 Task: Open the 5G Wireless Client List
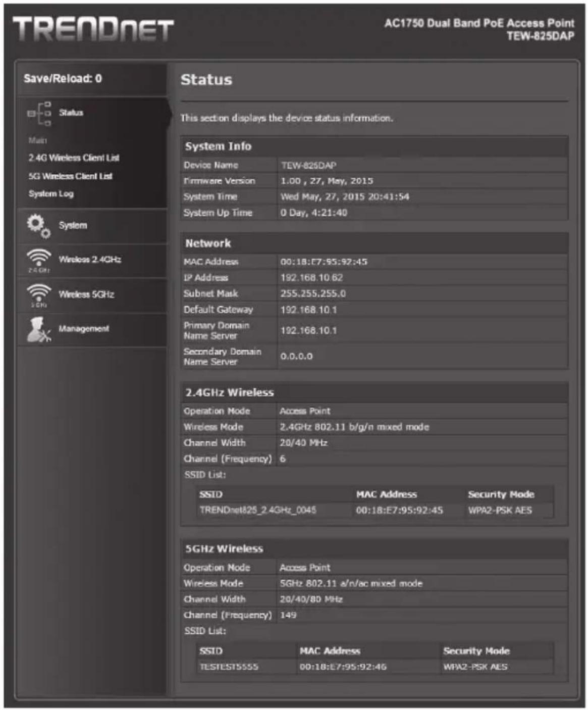70,176
